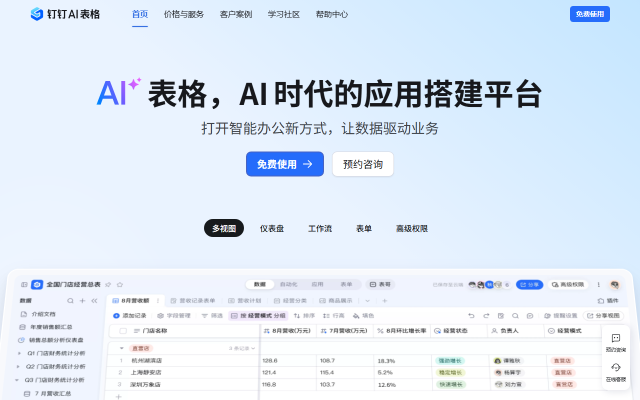
Task: Open 价格与服务 nav item
Action: point(184,14)
